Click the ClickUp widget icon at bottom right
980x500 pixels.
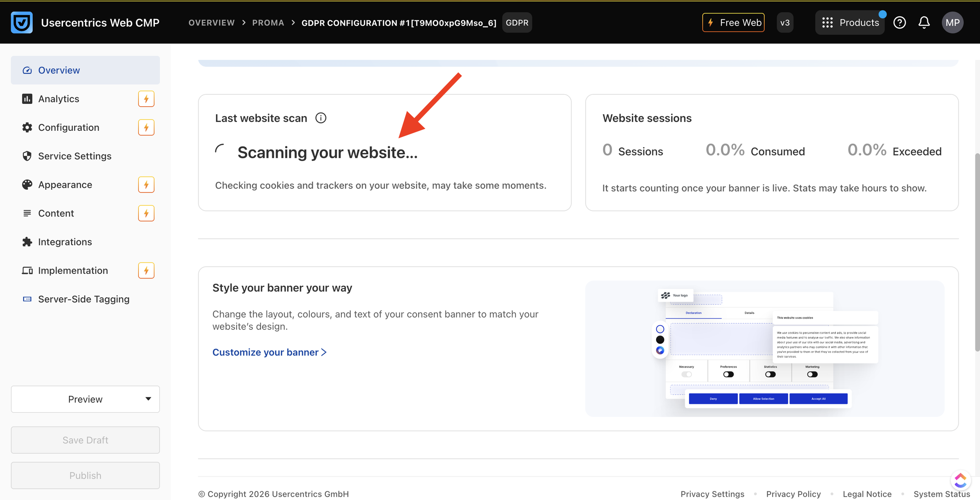click(x=960, y=480)
